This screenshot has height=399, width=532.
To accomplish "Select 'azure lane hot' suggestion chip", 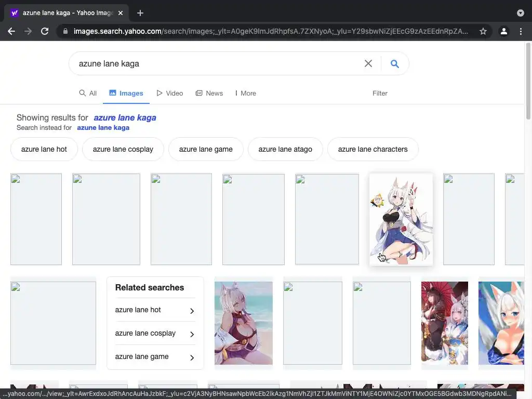I will click(44, 149).
